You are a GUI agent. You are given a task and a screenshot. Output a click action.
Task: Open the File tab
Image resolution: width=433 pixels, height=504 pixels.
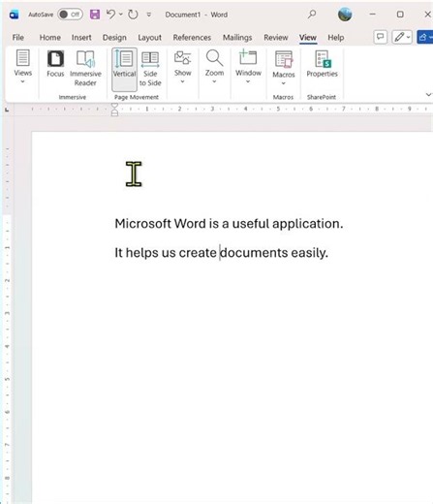point(18,38)
